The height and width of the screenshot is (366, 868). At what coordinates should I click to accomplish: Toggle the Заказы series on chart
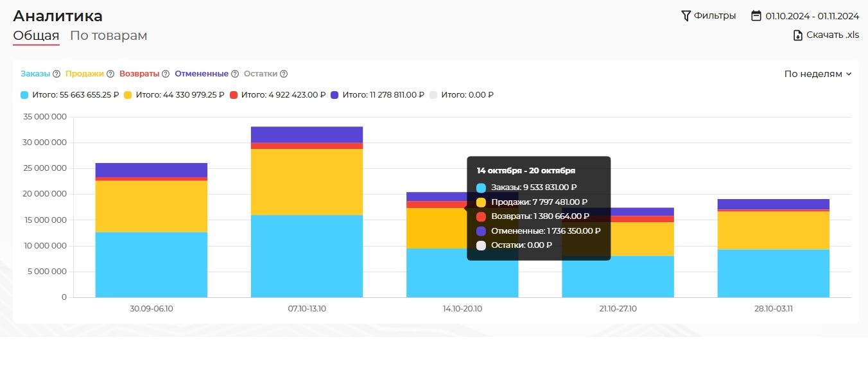(x=35, y=74)
